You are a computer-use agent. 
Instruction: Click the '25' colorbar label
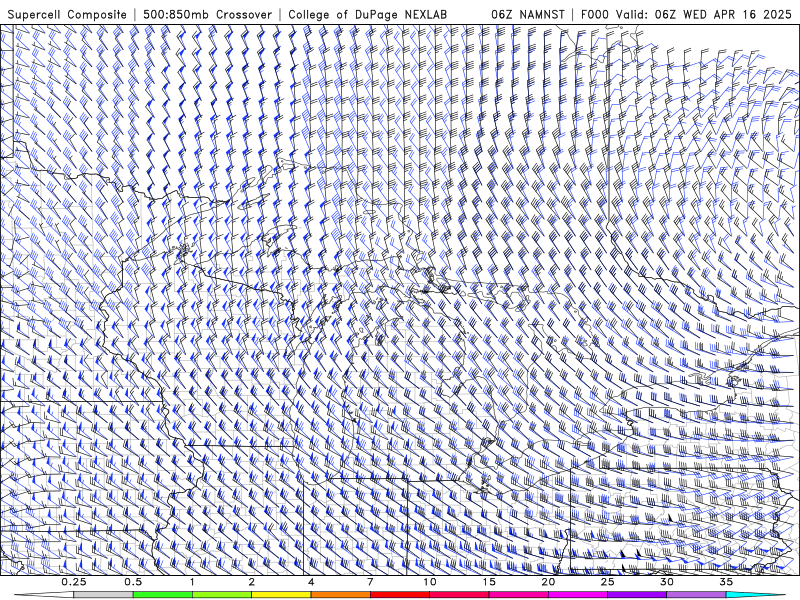click(607, 582)
